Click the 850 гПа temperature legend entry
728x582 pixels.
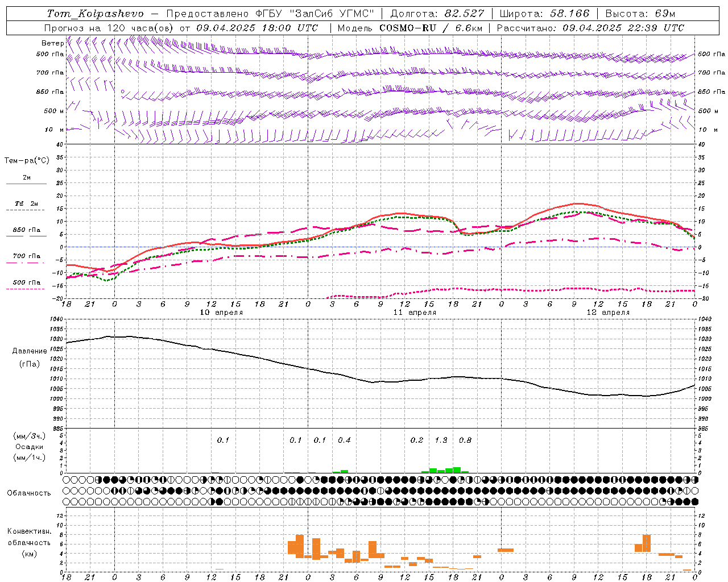(x=27, y=231)
